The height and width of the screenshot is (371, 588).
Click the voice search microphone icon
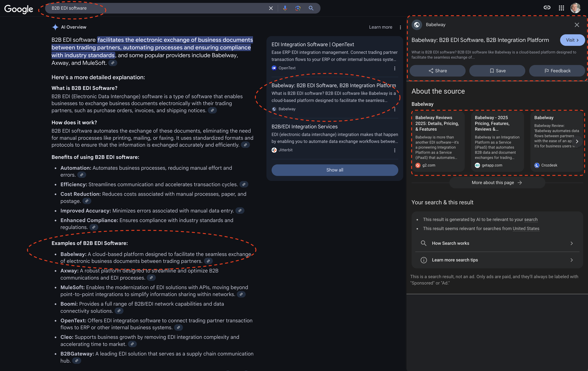point(285,8)
